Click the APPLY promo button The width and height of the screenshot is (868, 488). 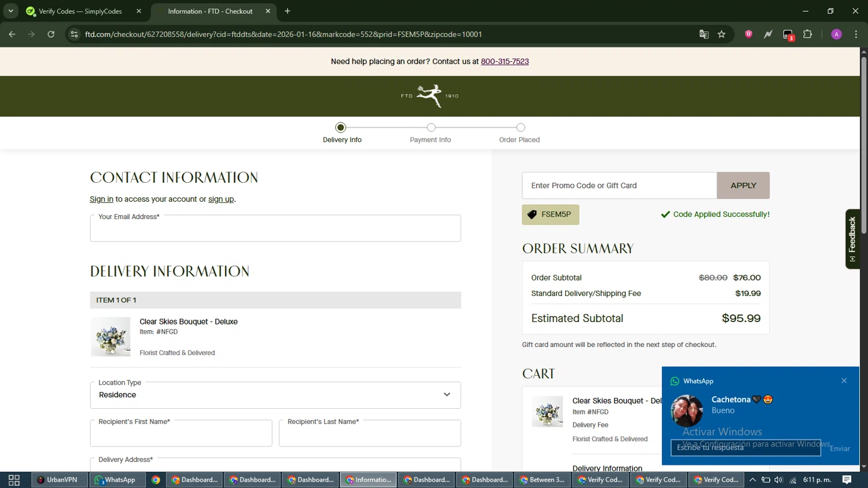(743, 186)
